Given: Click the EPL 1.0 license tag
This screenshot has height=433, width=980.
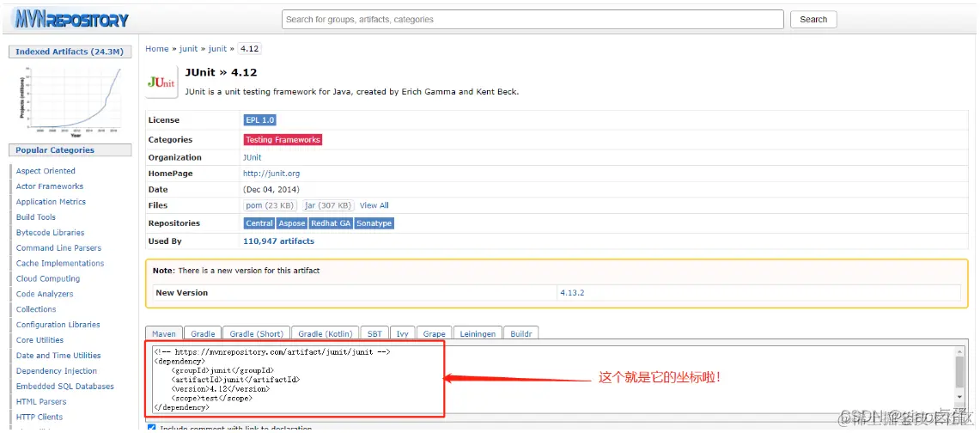Looking at the screenshot, I should (x=260, y=120).
